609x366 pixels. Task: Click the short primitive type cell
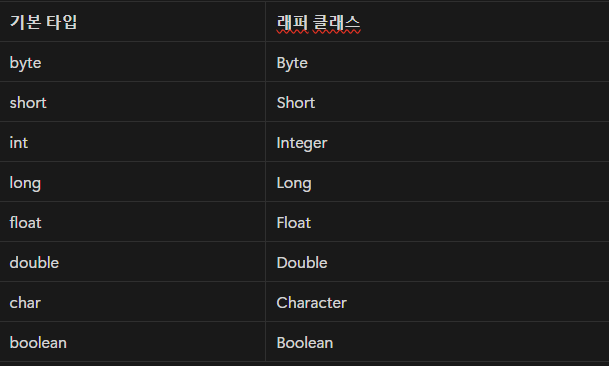click(x=132, y=102)
